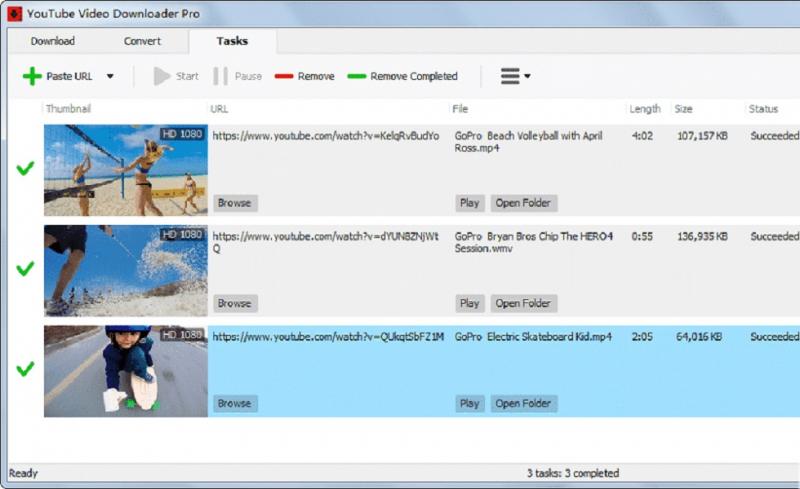This screenshot has height=489, width=800.
Task: Click Browse in the Electric Skateboard row
Action: 235,403
